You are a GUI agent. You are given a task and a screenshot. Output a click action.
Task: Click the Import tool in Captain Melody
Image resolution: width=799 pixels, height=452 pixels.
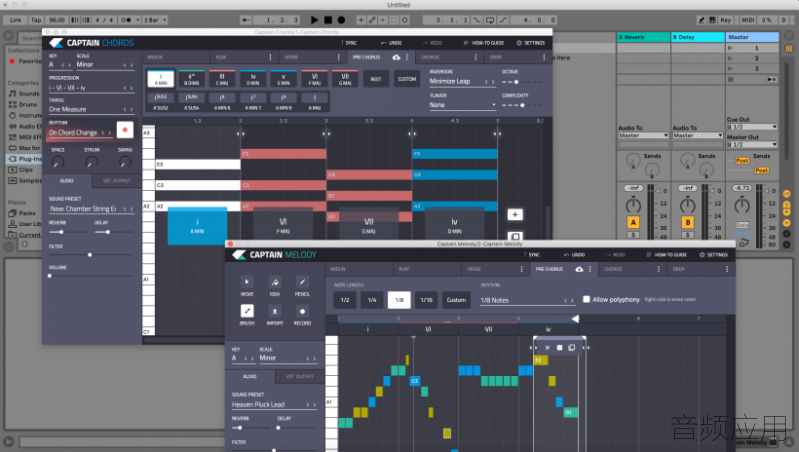click(275, 311)
